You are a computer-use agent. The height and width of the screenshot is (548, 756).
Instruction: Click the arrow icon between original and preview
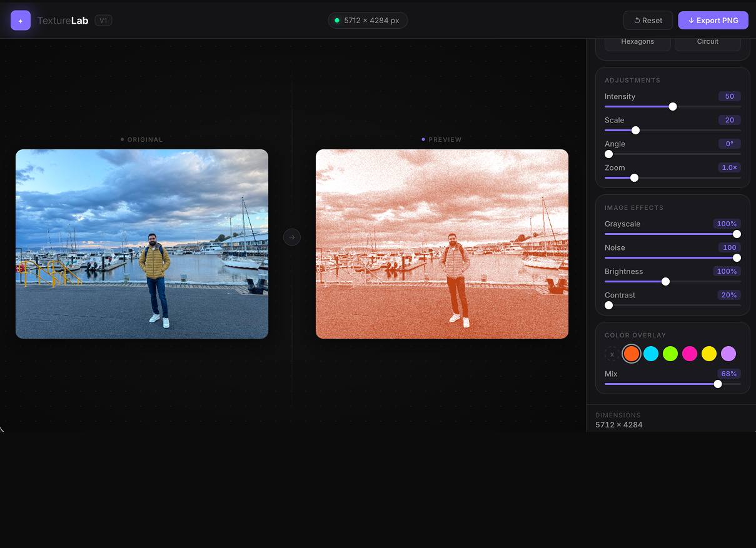(x=292, y=237)
